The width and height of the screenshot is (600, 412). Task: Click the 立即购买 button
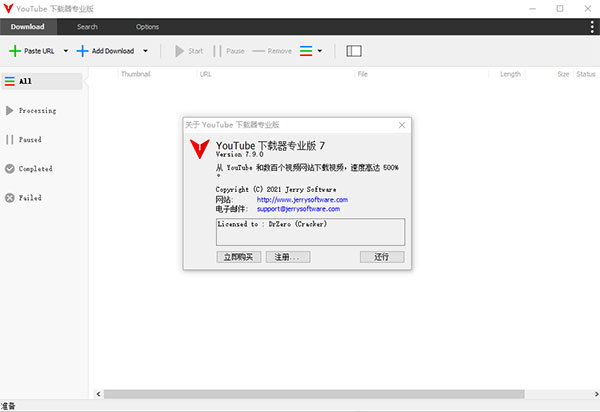pos(239,257)
